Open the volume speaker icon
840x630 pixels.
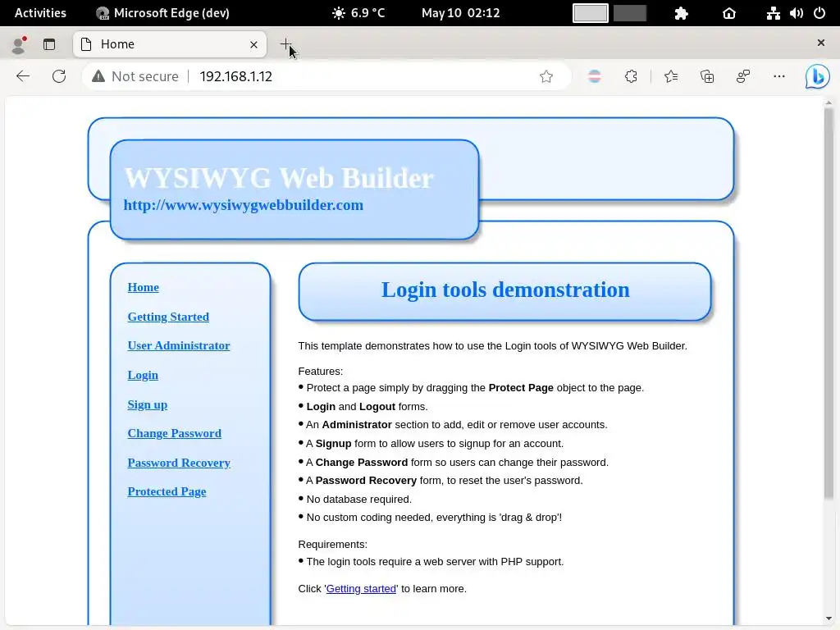797,13
